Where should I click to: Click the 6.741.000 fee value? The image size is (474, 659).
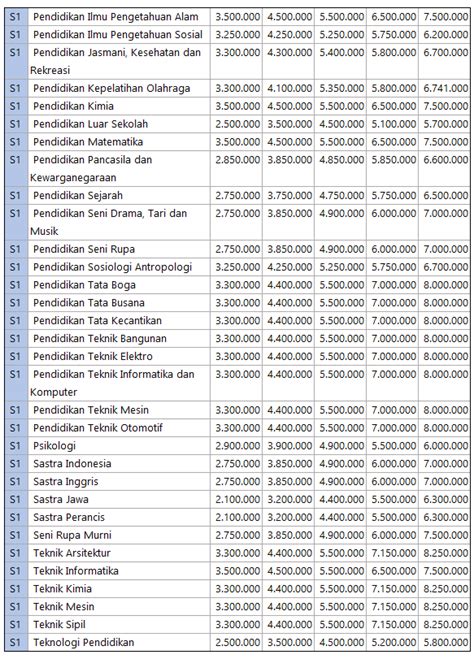pyautogui.click(x=445, y=88)
